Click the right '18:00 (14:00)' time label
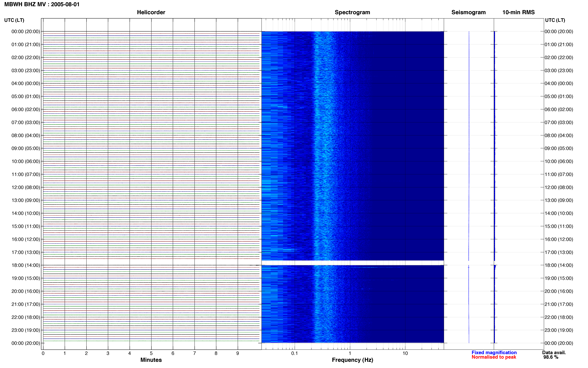Image resolution: width=588 pixels, height=368 pixels. tap(559, 265)
